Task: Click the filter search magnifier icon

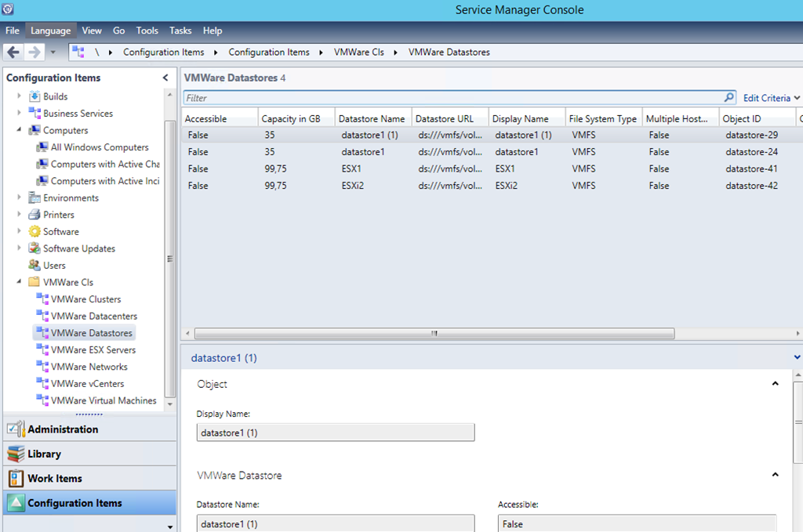Action: coord(729,98)
